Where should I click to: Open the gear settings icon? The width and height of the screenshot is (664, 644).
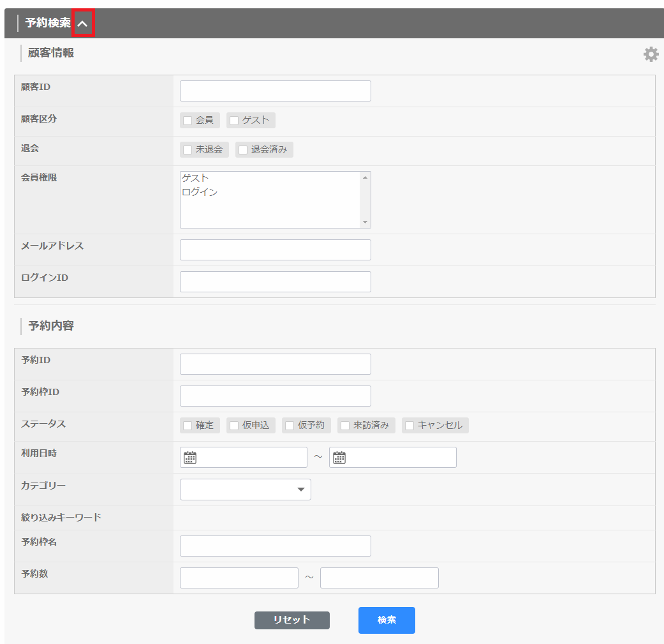pyautogui.click(x=651, y=54)
